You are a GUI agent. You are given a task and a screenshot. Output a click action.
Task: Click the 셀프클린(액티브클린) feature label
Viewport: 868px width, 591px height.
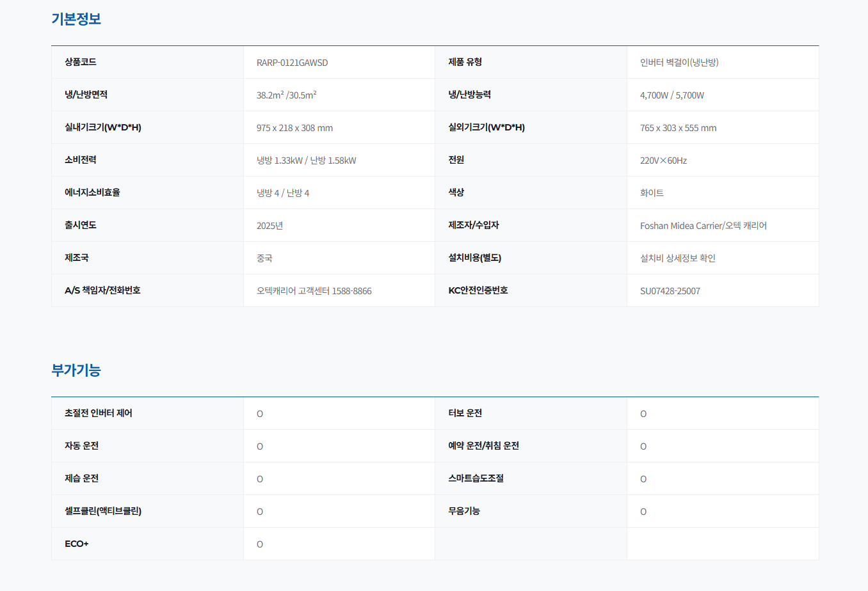tap(103, 511)
